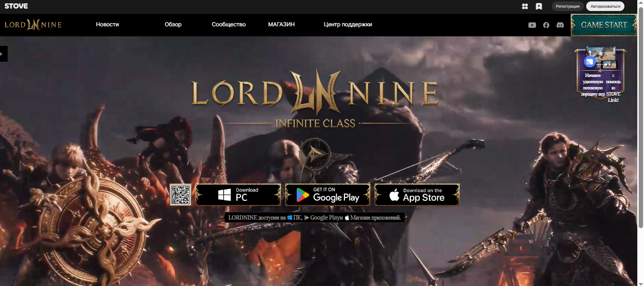Screen dimensions: 644x286
Task: Click the GAME START button
Action: (x=604, y=25)
